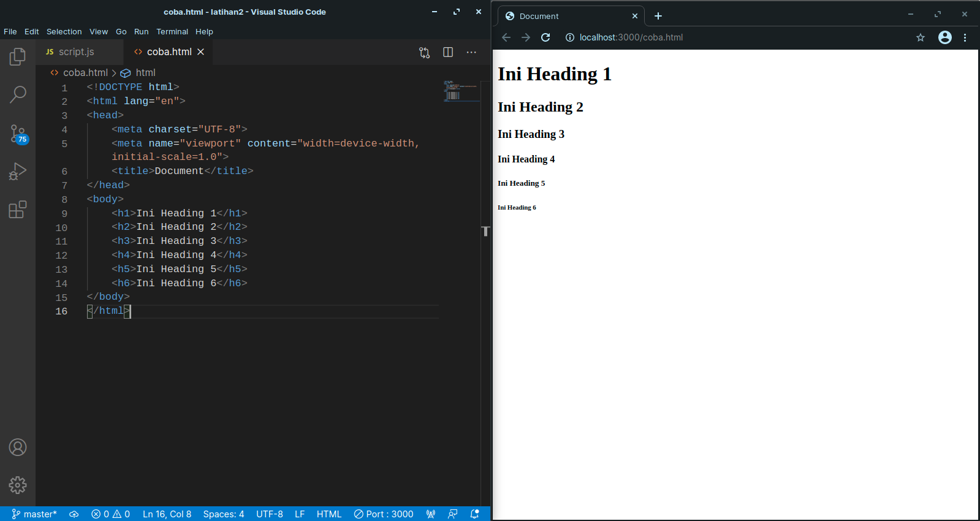
Task: Change language mode HTML
Action: [x=329, y=514]
